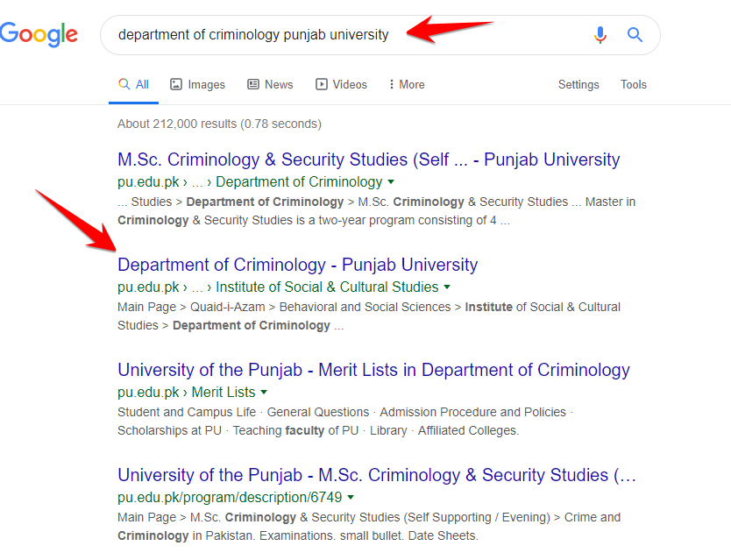Click the Videos tab icon

click(322, 84)
